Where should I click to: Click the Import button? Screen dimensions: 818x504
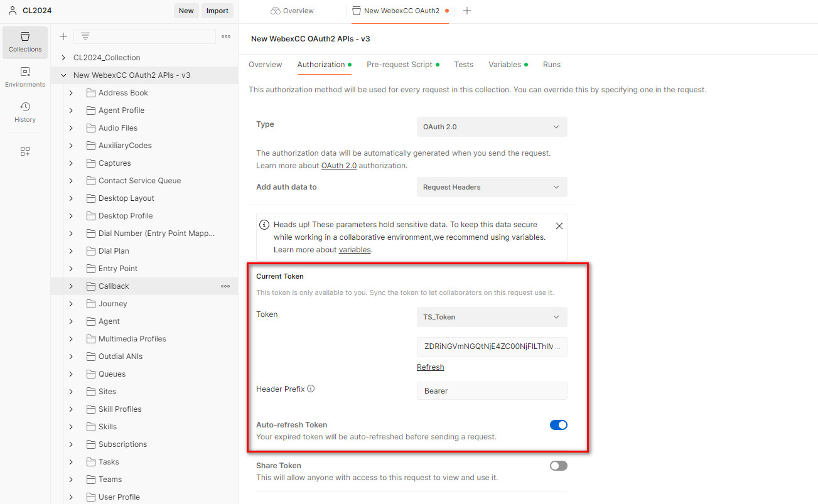(x=217, y=11)
